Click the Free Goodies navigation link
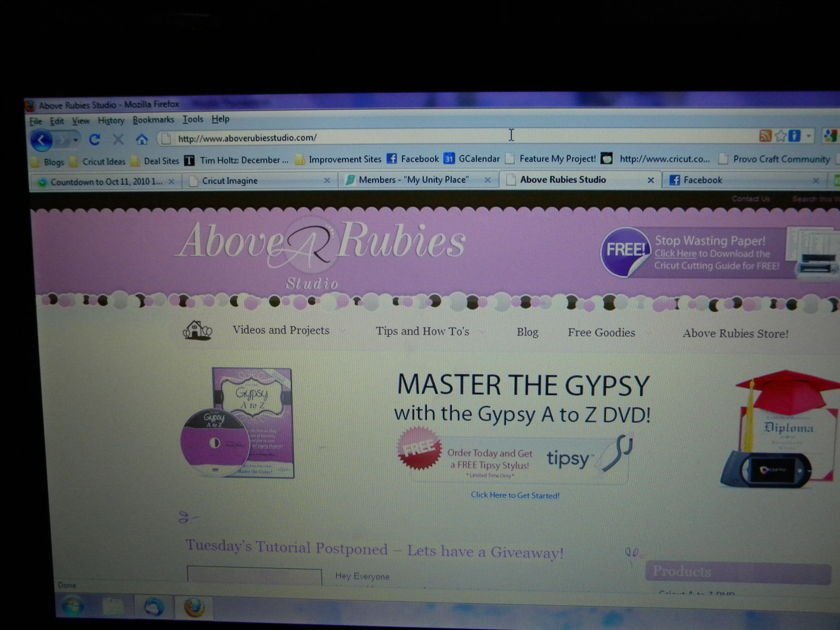Screen dimensions: 840x630 pyautogui.click(x=601, y=333)
